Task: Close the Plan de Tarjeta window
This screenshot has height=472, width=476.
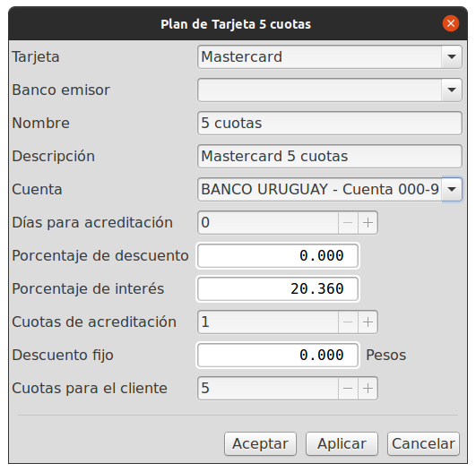Action: coord(451,23)
